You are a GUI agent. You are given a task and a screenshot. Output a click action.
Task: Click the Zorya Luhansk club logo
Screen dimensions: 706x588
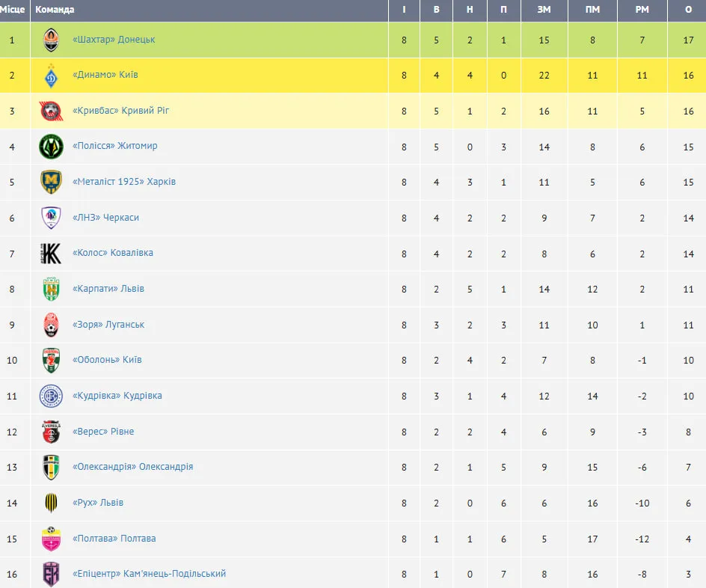pos(51,325)
